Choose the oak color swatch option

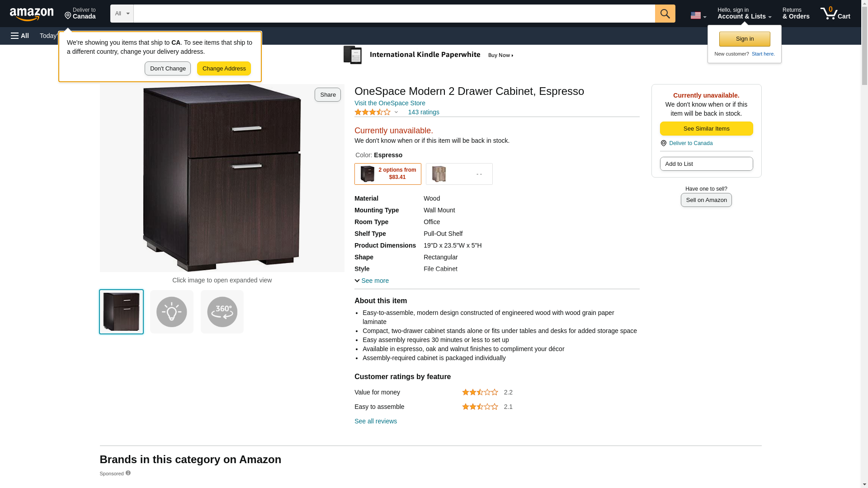click(x=459, y=174)
